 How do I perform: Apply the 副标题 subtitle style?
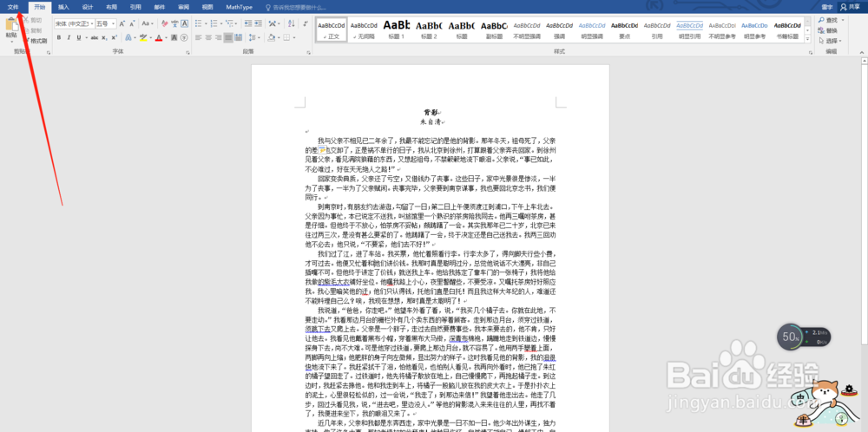(494, 29)
